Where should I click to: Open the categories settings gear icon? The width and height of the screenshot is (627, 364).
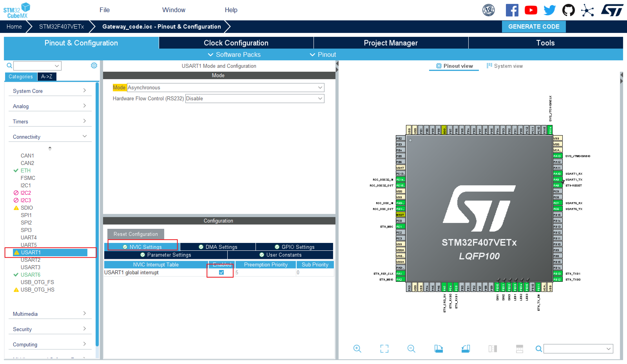tap(94, 65)
